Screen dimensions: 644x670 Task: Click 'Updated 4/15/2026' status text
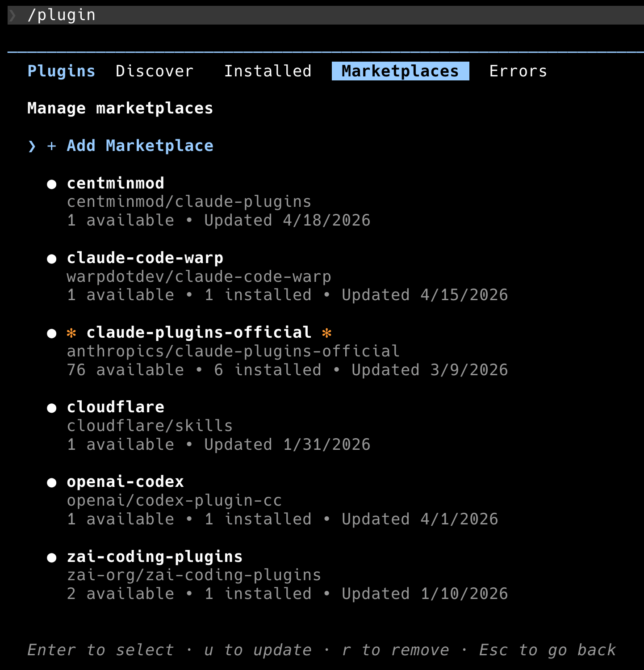[425, 295]
